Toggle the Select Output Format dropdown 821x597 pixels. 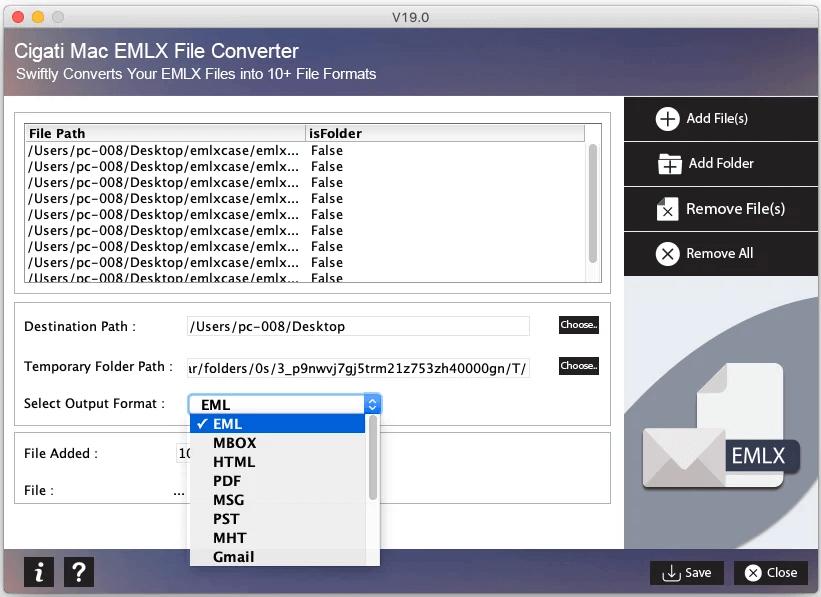[x=284, y=404]
